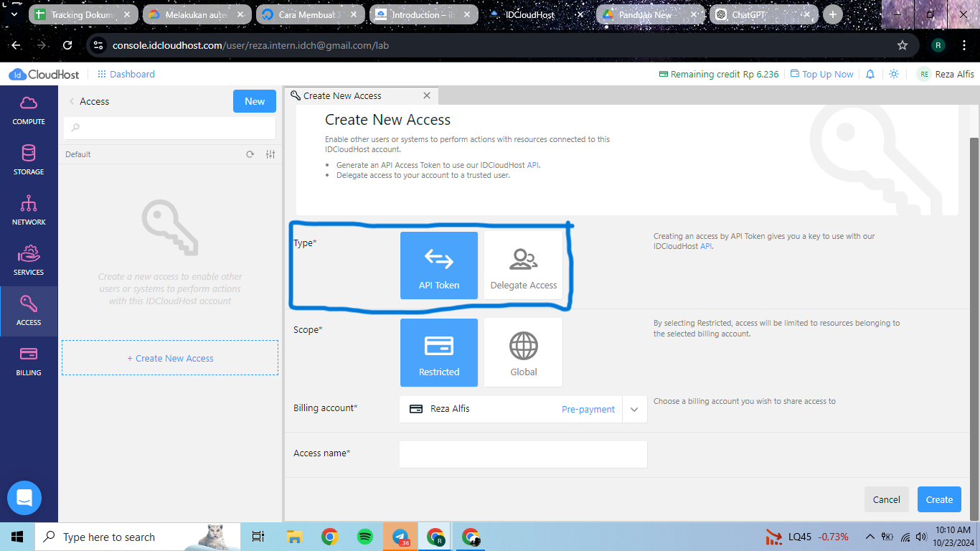This screenshot has height=551, width=980.
Task: Open the Compute section in sidebar
Action: [29, 110]
